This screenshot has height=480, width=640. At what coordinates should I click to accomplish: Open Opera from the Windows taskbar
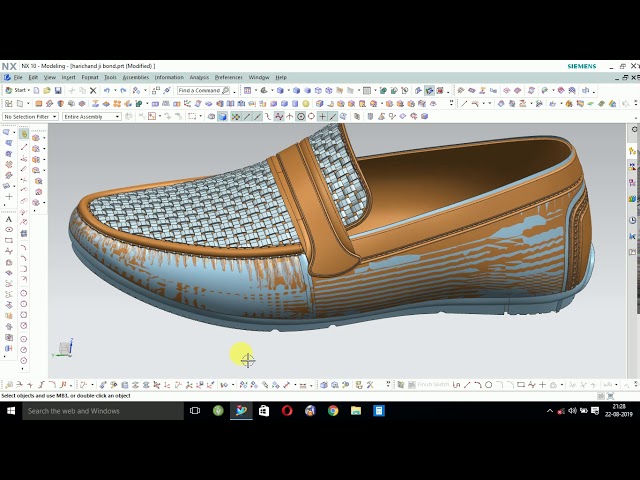(287, 411)
